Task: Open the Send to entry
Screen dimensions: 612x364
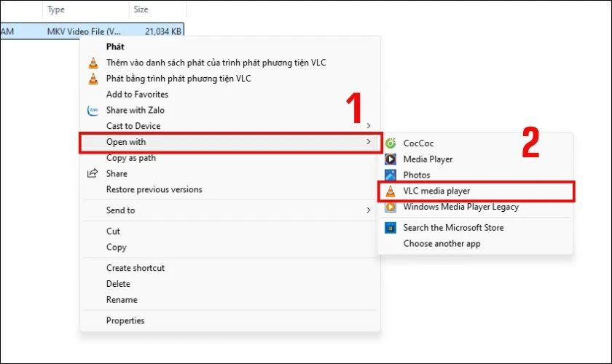Action: point(230,210)
